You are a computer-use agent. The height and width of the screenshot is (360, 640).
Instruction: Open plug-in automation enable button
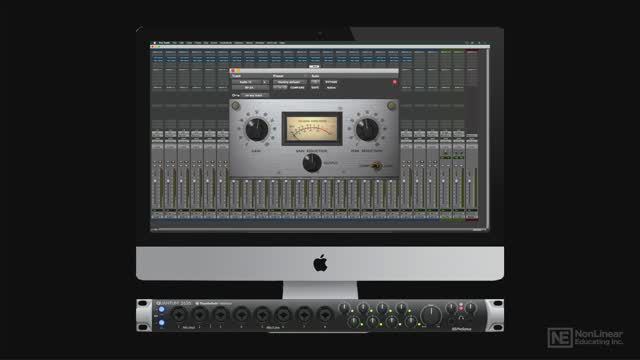pyautogui.click(x=315, y=82)
